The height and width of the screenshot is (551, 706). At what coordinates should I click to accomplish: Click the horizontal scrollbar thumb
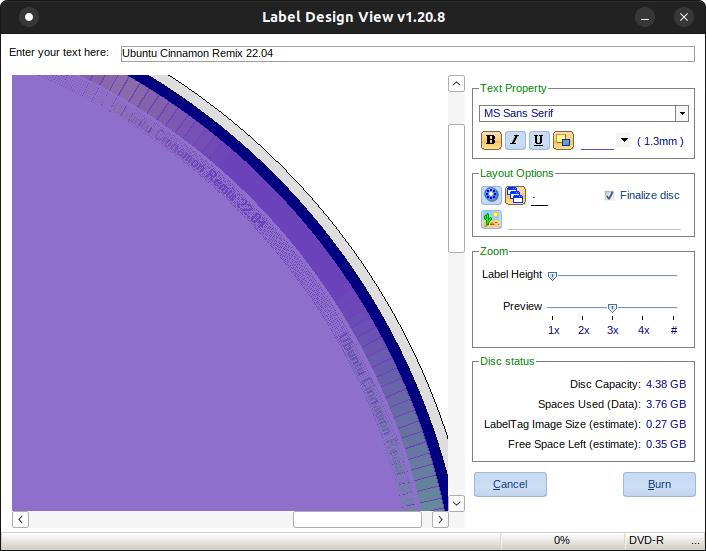click(357, 520)
